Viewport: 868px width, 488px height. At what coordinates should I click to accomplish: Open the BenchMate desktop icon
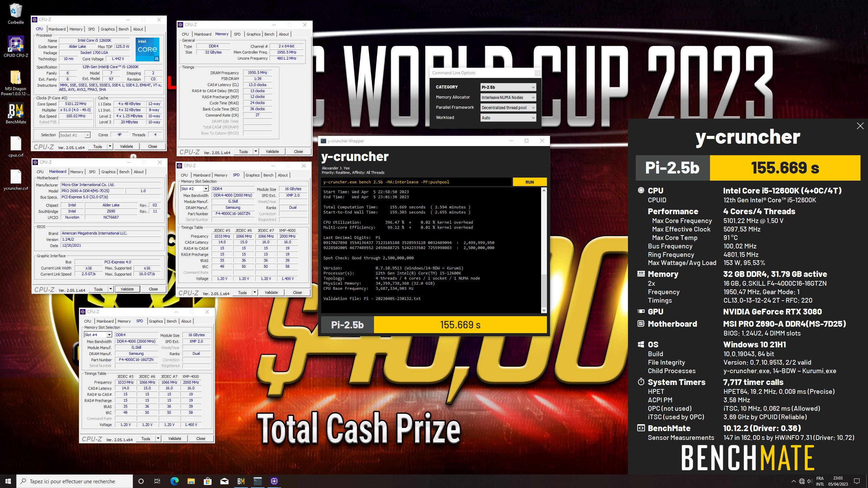click(x=16, y=114)
